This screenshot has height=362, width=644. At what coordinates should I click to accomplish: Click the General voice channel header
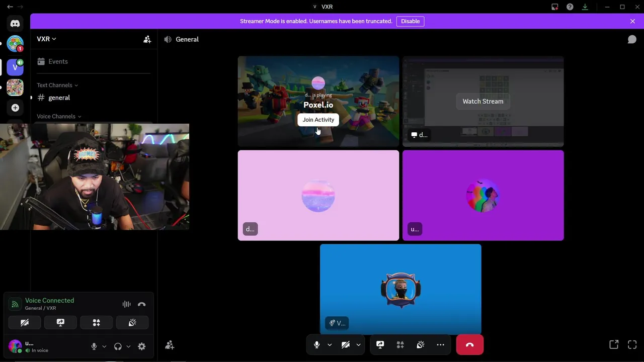[x=187, y=39]
